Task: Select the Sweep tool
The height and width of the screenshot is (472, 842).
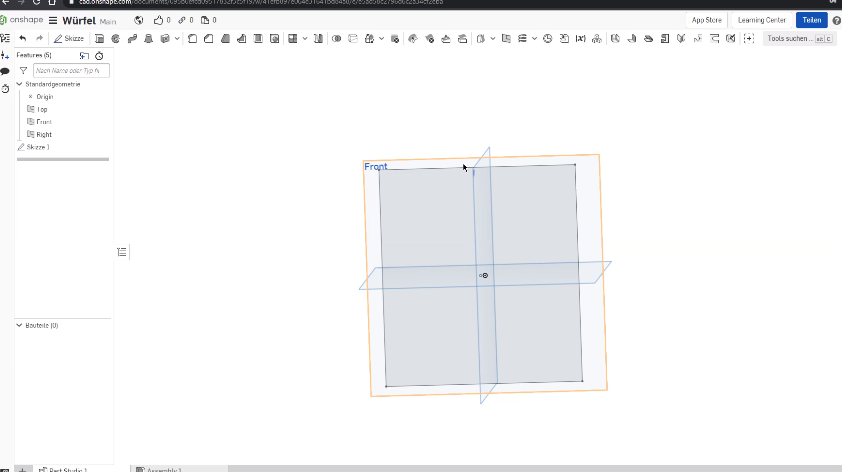Action: [x=132, y=38]
